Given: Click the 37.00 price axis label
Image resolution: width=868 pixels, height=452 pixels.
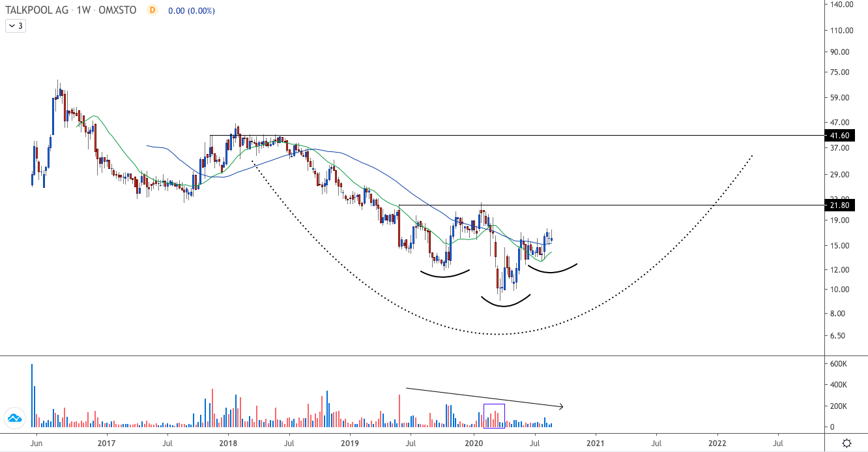Looking at the screenshot, I should coord(841,148).
